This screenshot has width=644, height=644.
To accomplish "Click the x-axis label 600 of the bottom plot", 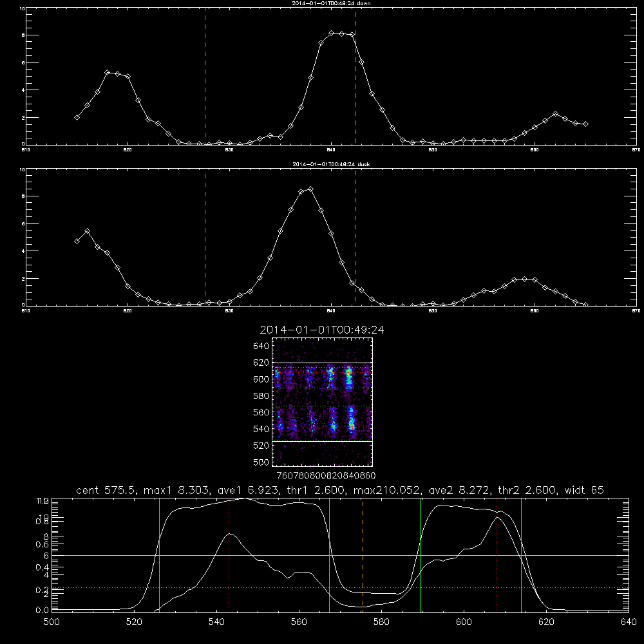I will 464,622.
